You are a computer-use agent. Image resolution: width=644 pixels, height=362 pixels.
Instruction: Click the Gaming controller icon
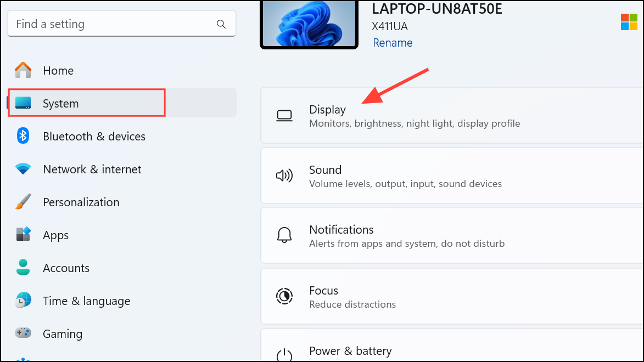tap(23, 332)
